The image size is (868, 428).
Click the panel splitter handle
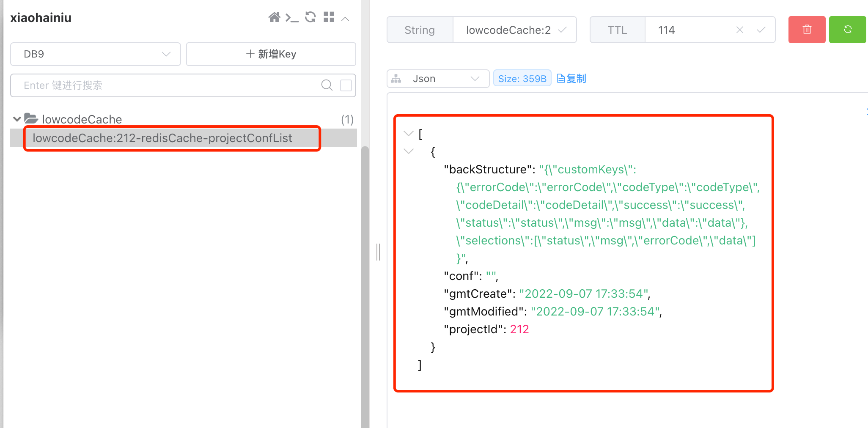(378, 252)
